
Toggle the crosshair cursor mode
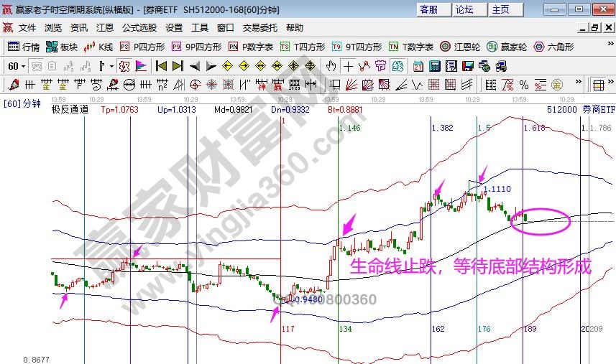click(348, 66)
